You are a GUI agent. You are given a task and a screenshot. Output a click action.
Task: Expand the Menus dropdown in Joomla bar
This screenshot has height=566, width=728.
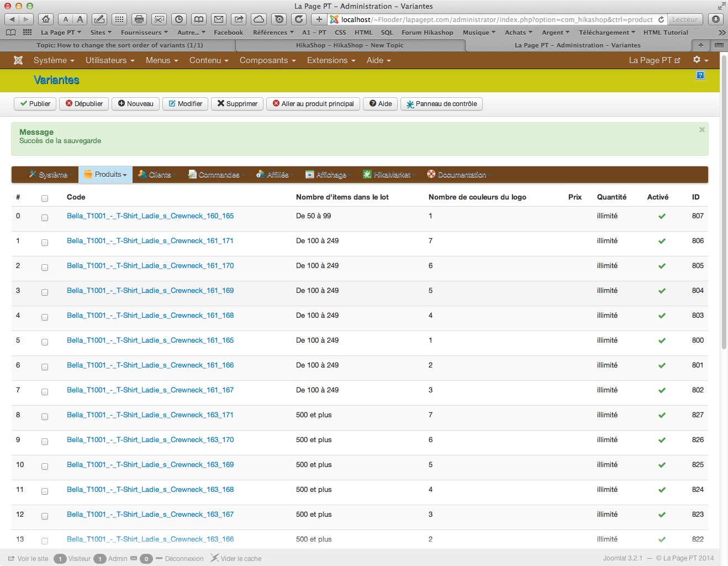pyautogui.click(x=162, y=60)
